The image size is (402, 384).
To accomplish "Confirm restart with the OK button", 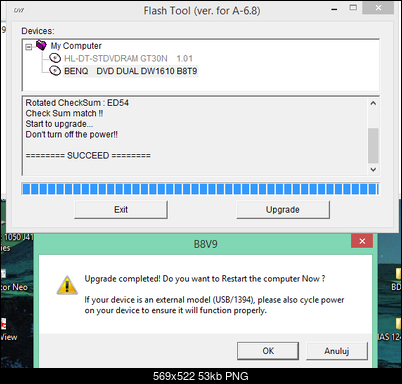I will click(268, 351).
